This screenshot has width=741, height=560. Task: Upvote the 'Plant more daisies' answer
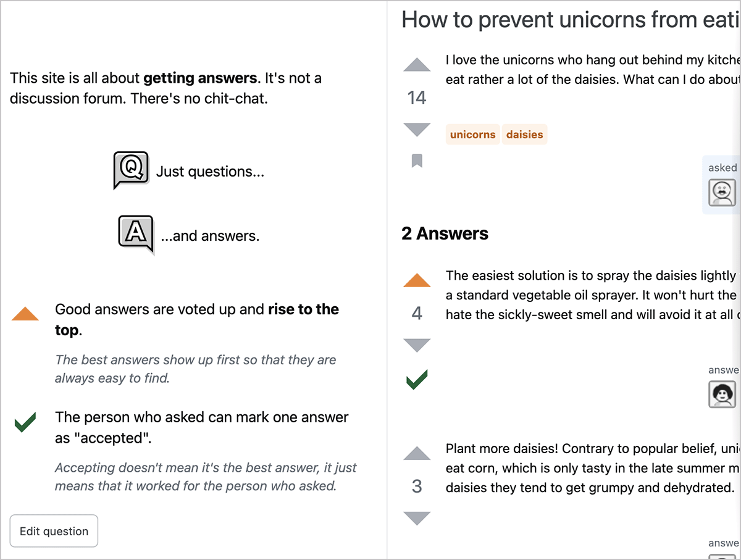tap(417, 454)
